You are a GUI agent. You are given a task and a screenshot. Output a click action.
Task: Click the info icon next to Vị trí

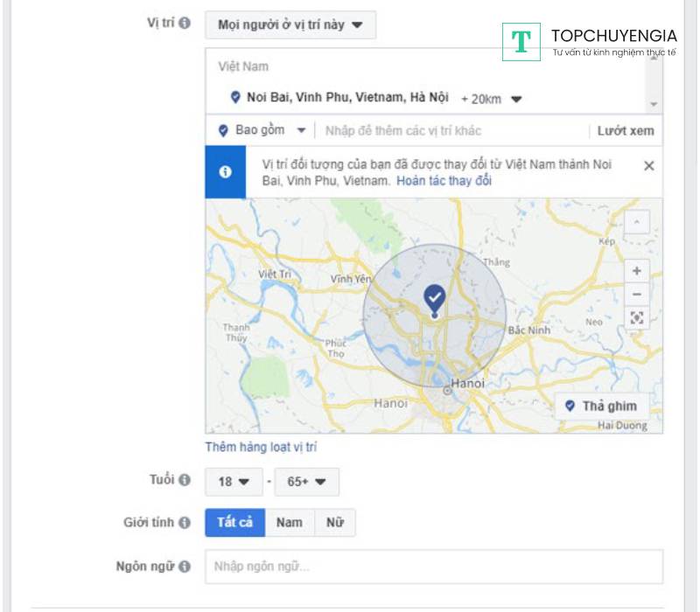click(x=185, y=24)
